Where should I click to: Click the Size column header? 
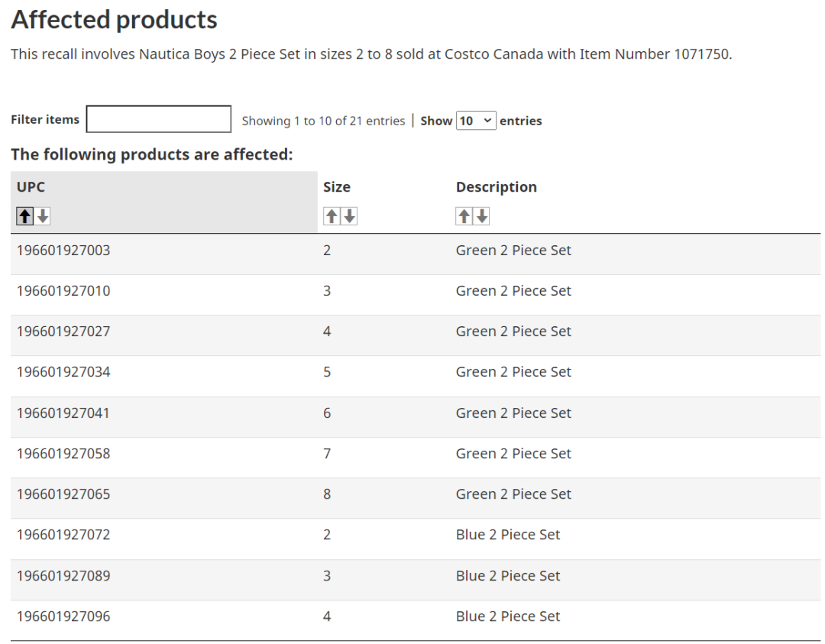pos(337,187)
